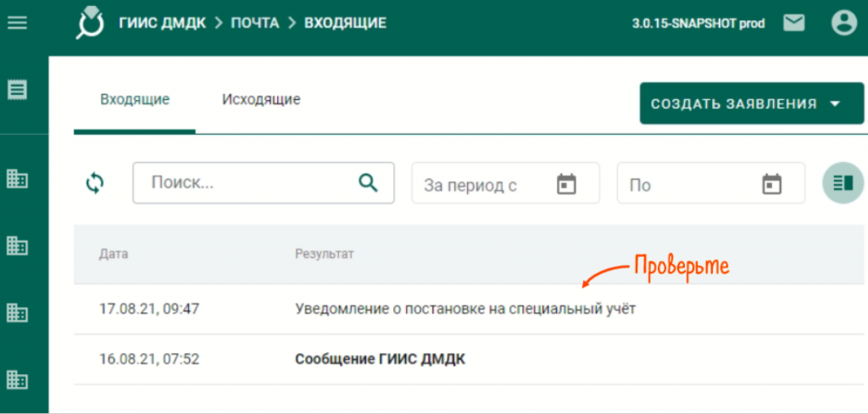Viewport: 868px width, 414px height.
Task: Toggle the split view layout button
Action: pyautogui.click(x=843, y=183)
